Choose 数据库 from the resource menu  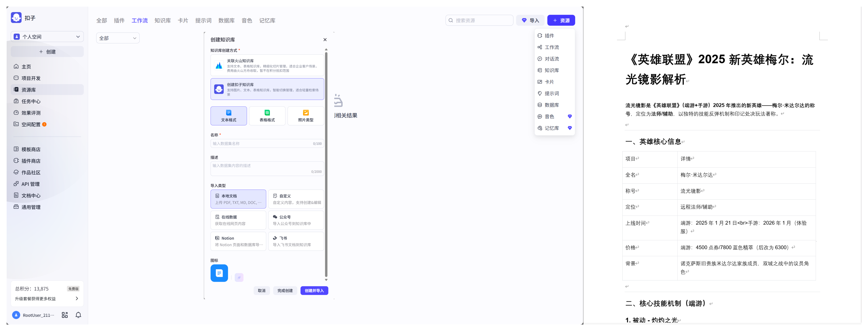[551, 105]
